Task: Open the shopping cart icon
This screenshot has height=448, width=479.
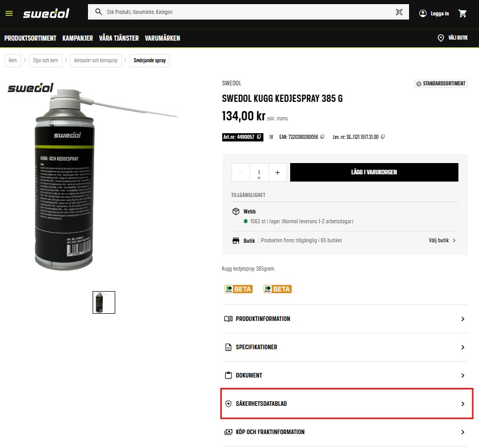Action: point(463,13)
